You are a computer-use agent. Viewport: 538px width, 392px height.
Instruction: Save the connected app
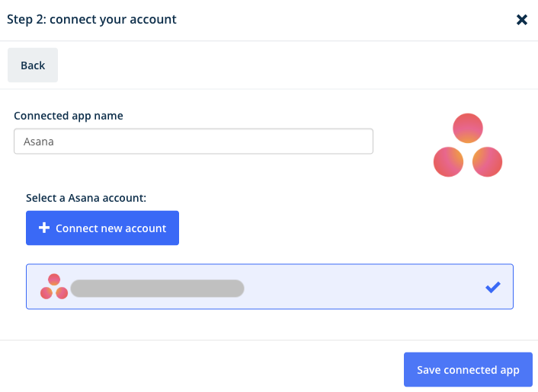tap(468, 370)
